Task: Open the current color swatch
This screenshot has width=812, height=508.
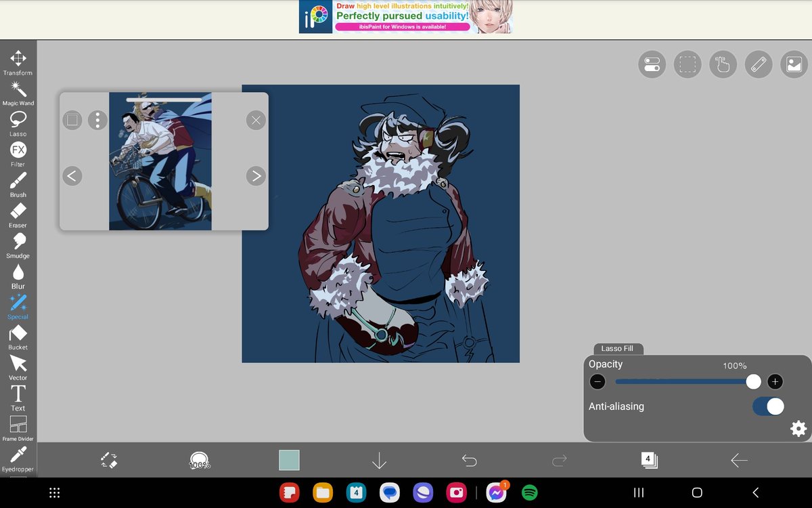Action: click(x=289, y=461)
